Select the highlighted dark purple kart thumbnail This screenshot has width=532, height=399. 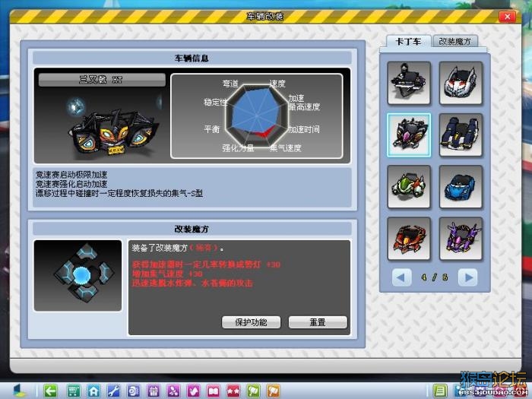409,135
